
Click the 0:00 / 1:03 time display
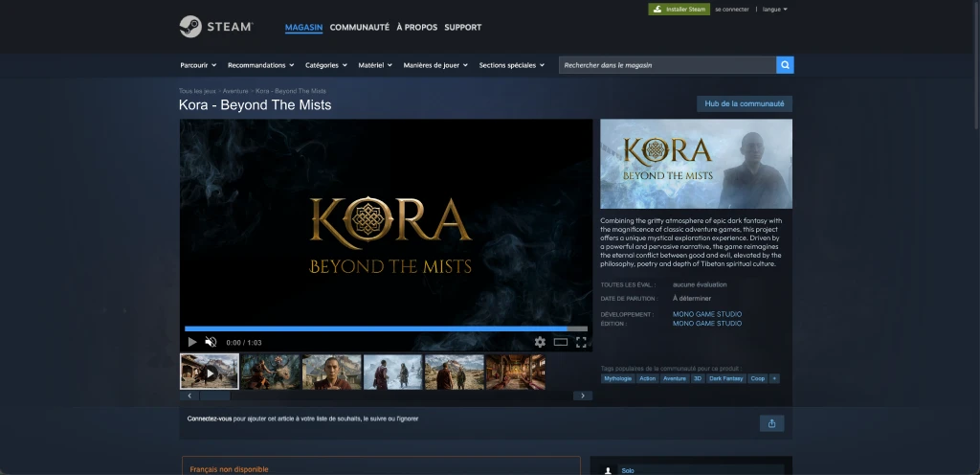click(244, 343)
